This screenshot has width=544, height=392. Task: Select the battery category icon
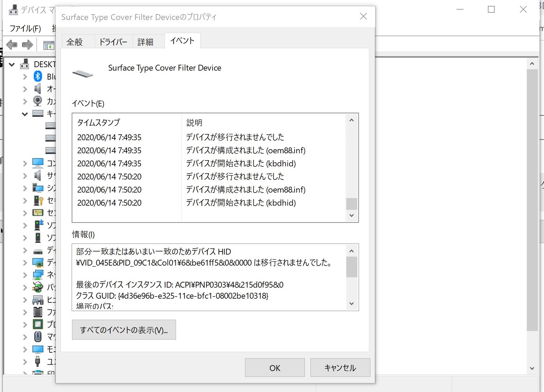tap(38, 287)
